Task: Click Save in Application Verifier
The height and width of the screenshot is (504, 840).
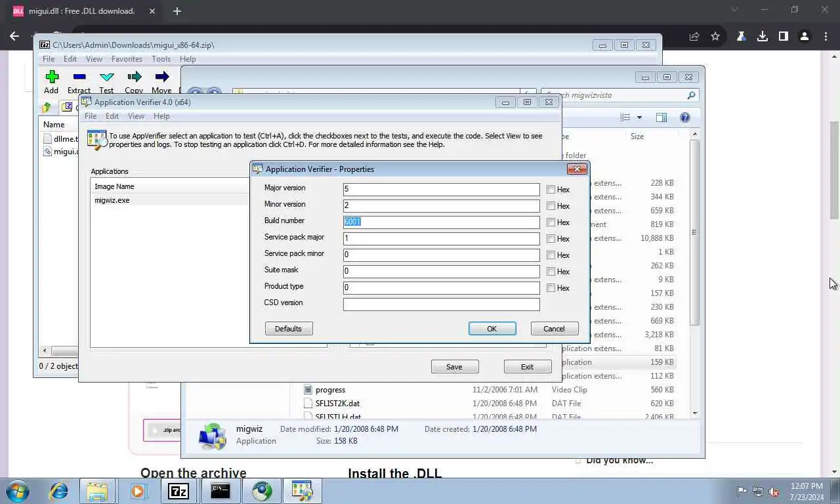Action: (454, 367)
